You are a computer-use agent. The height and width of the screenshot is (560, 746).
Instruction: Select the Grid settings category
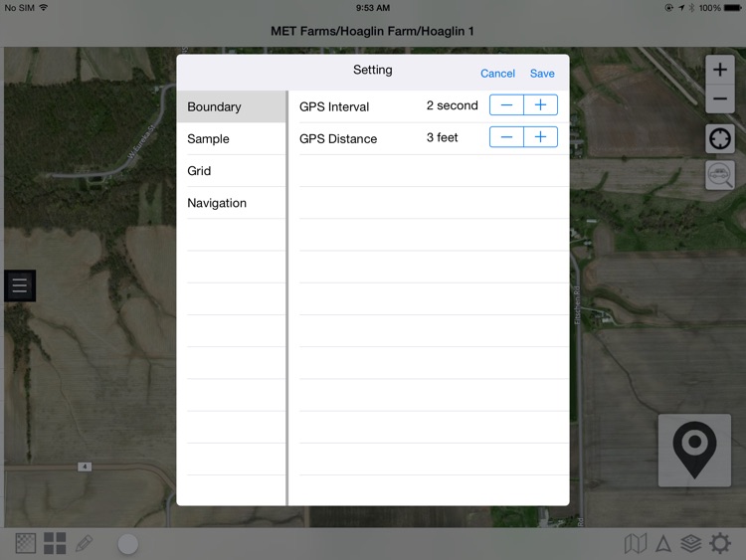point(231,170)
